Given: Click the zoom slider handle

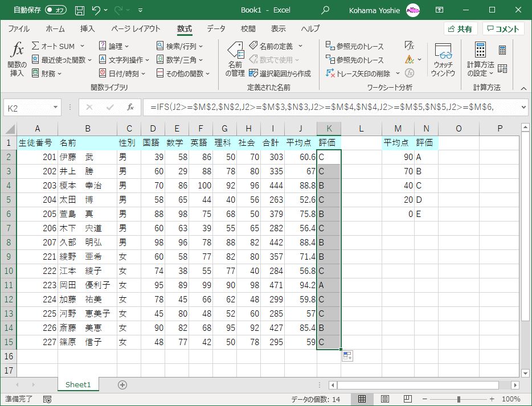Looking at the screenshot, I should [x=459, y=399].
